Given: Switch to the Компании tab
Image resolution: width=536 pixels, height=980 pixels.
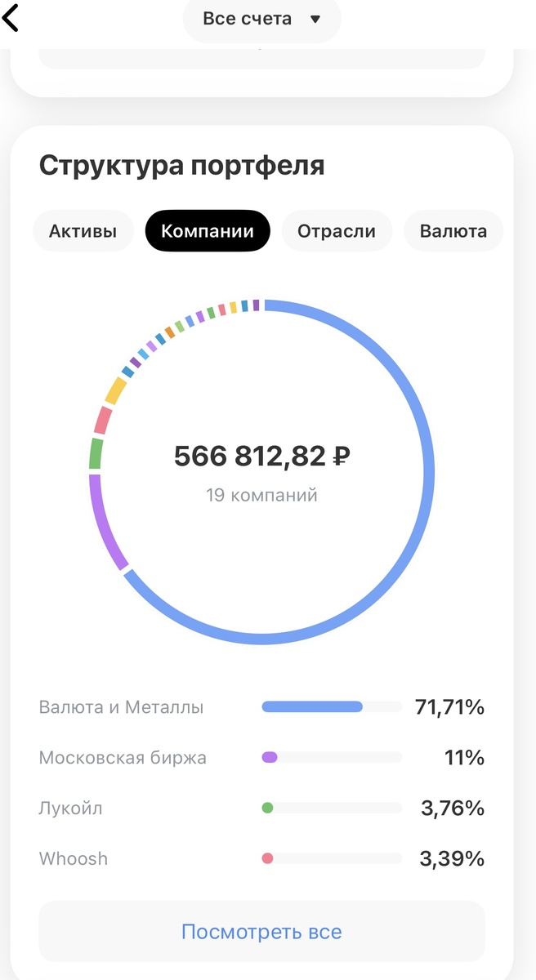Looking at the screenshot, I should (207, 230).
